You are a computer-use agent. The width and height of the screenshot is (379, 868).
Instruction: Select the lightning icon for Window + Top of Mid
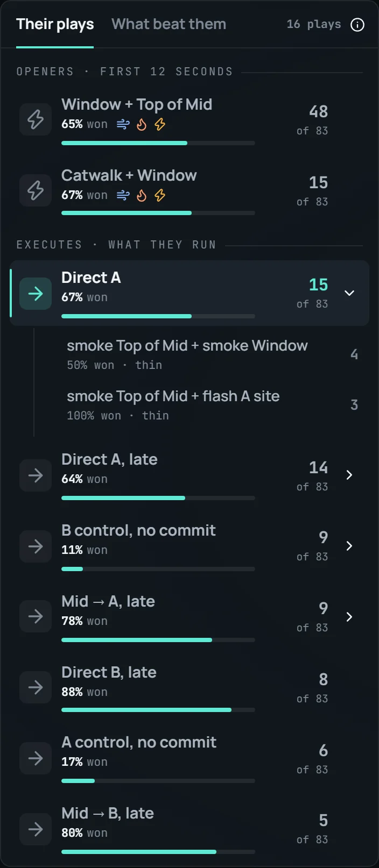click(x=36, y=119)
